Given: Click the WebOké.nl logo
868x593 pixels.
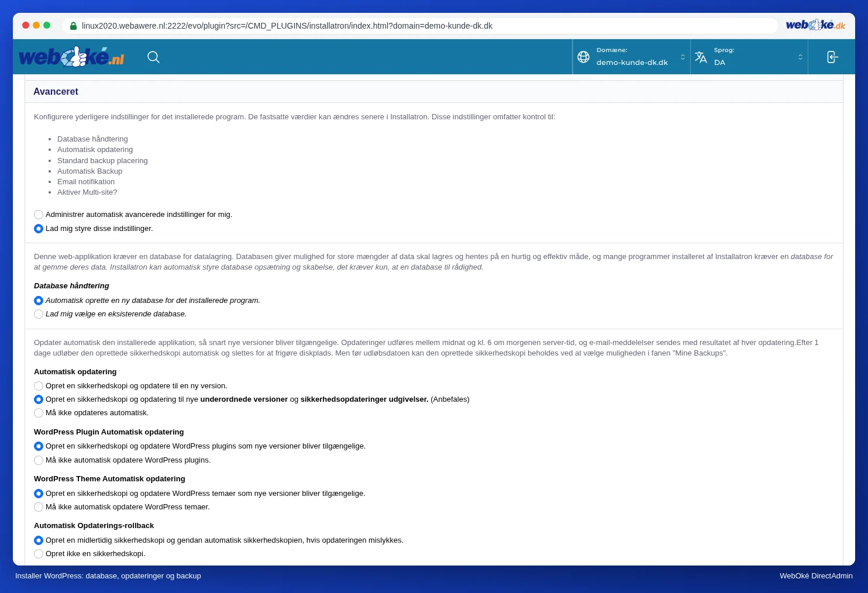Looking at the screenshot, I should (x=71, y=57).
